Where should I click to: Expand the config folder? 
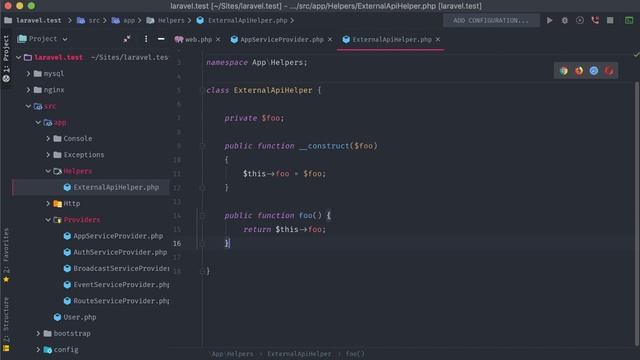coord(38,349)
